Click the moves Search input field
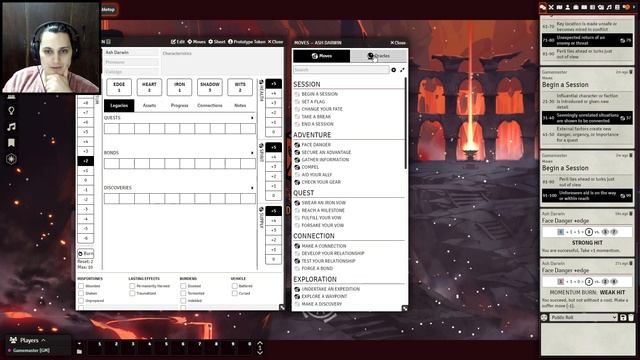This screenshot has height=360, width=640. point(341,70)
